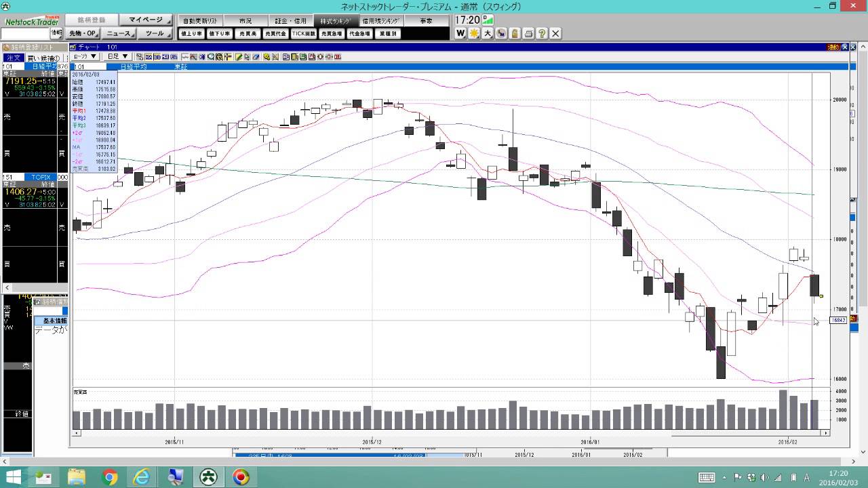Click the W icon in top toolbar
The height and width of the screenshot is (488, 868).
coord(460,33)
